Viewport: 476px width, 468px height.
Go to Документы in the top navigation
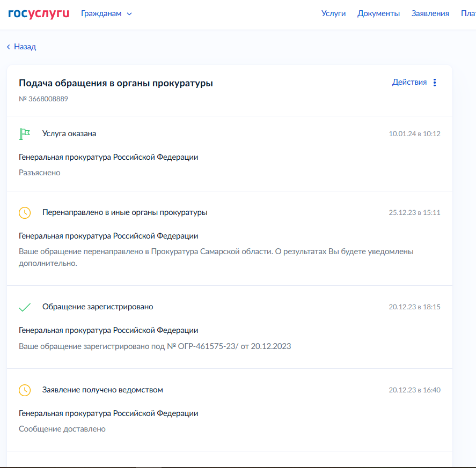click(x=378, y=13)
